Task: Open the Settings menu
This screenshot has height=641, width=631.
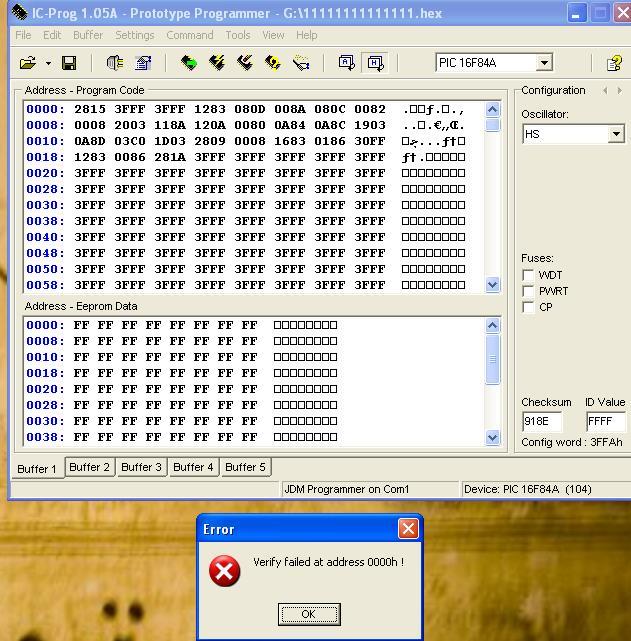Action: (134, 35)
